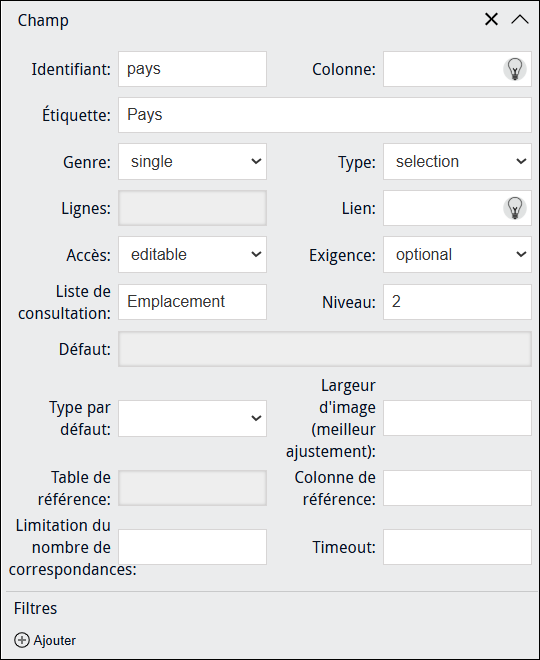Open the Type dropdown showing selection

[457, 162]
